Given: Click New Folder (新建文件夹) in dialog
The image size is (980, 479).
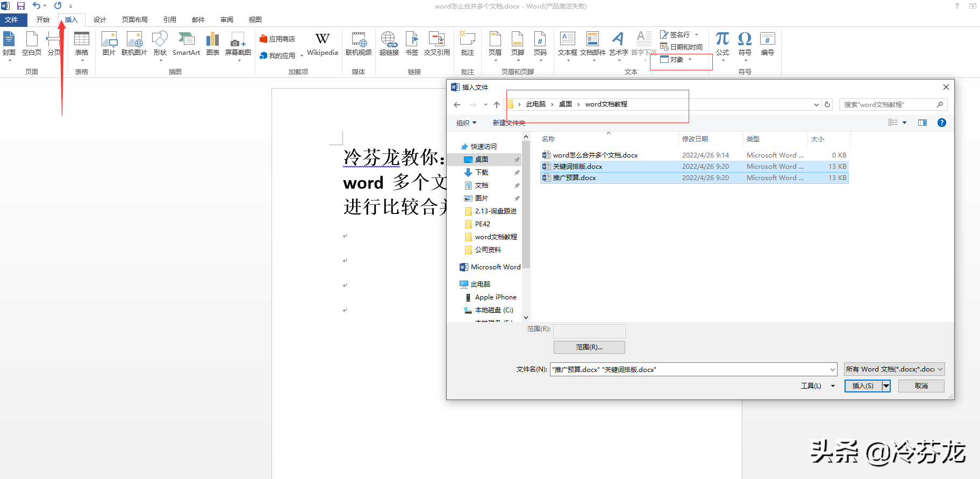Looking at the screenshot, I should point(509,123).
